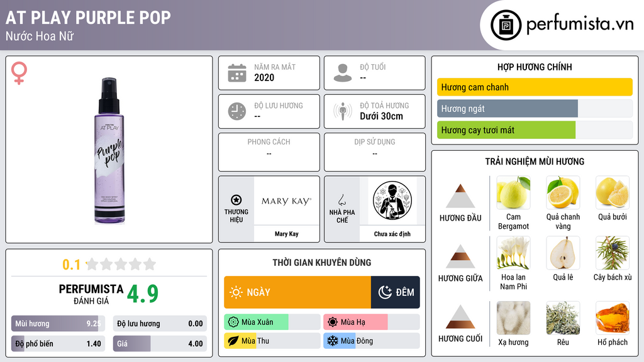
Task: Click the perfumista.vn bottle logo icon
Action: pyautogui.click(x=506, y=25)
